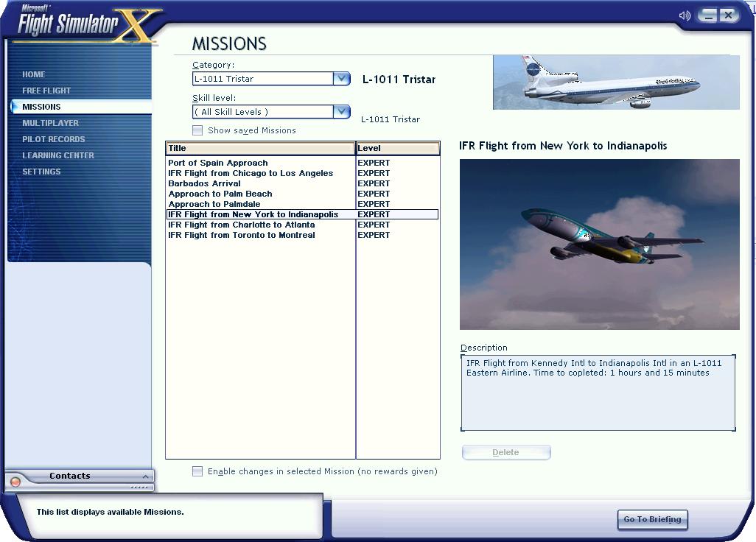Click the L-1011 Tristar category field
The width and height of the screenshot is (756, 542).
263,79
